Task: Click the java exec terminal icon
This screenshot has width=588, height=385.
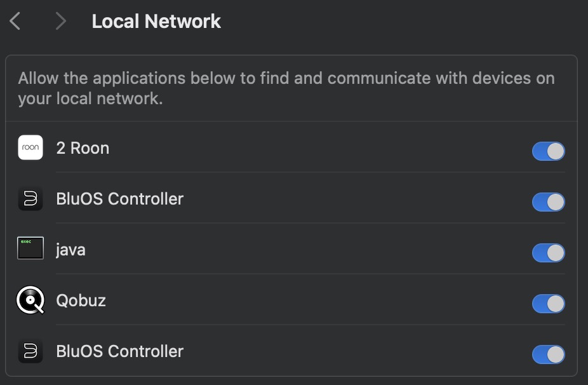Action: [30, 248]
